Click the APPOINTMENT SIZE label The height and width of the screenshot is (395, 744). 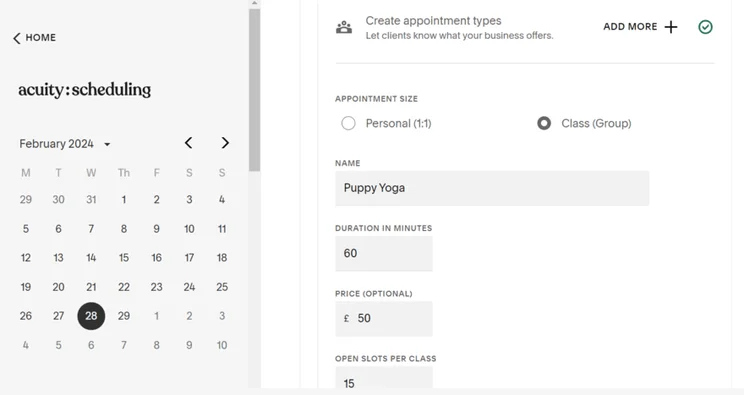(376, 99)
